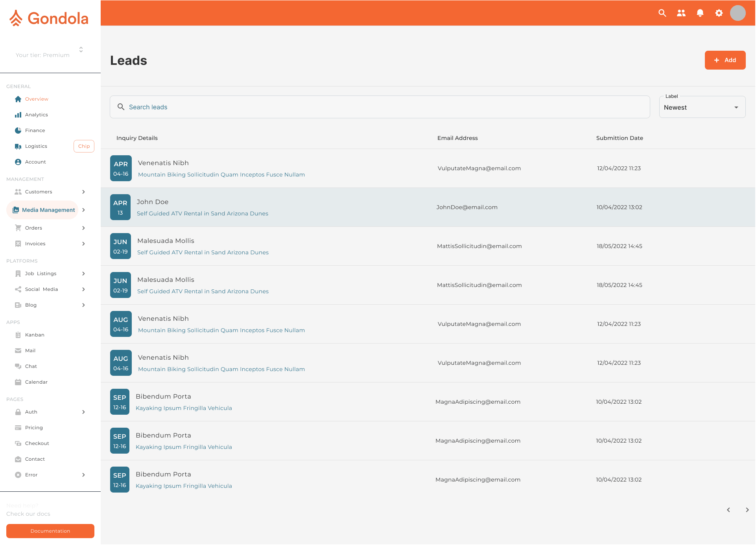This screenshot has width=756, height=546.
Task: Click the APR 04-16 date badge
Action: pyautogui.click(x=121, y=168)
